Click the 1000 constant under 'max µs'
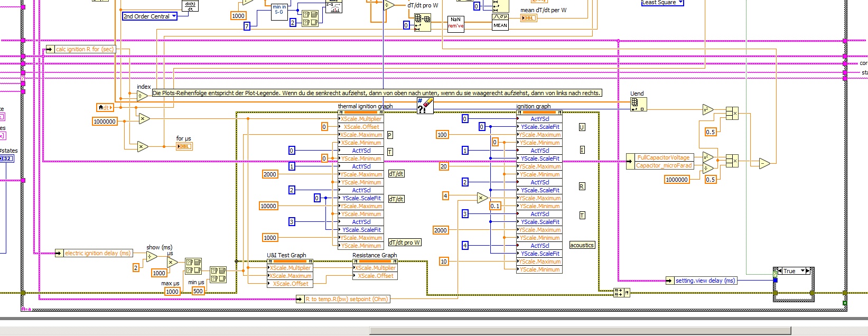The height and width of the screenshot is (336, 868). coord(172,292)
